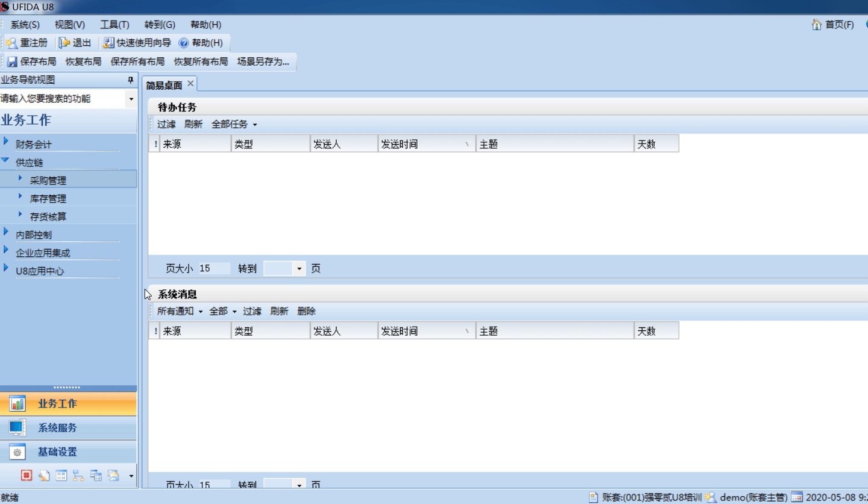Screen dimensions: 868x504
Task: Click the 首页 house icon
Action: 817,25
